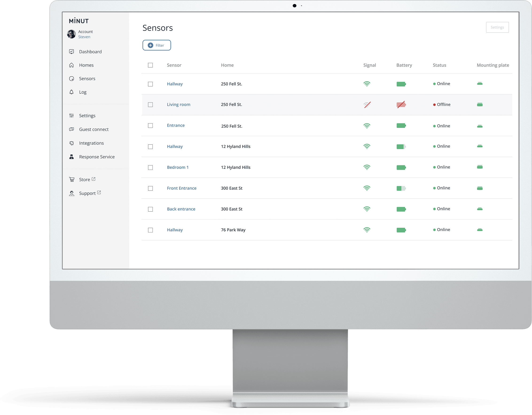Image resolution: width=532 pixels, height=415 pixels.
Task: Tick the select-all checkbox in the table header
Action: [150, 65]
